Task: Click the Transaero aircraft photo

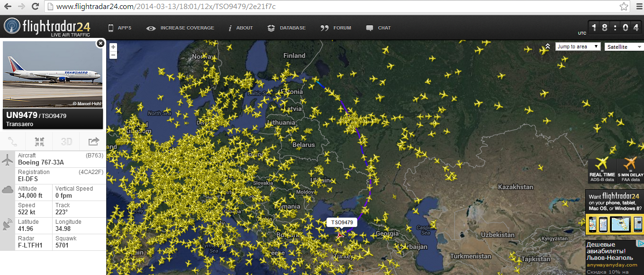Action: click(53, 74)
